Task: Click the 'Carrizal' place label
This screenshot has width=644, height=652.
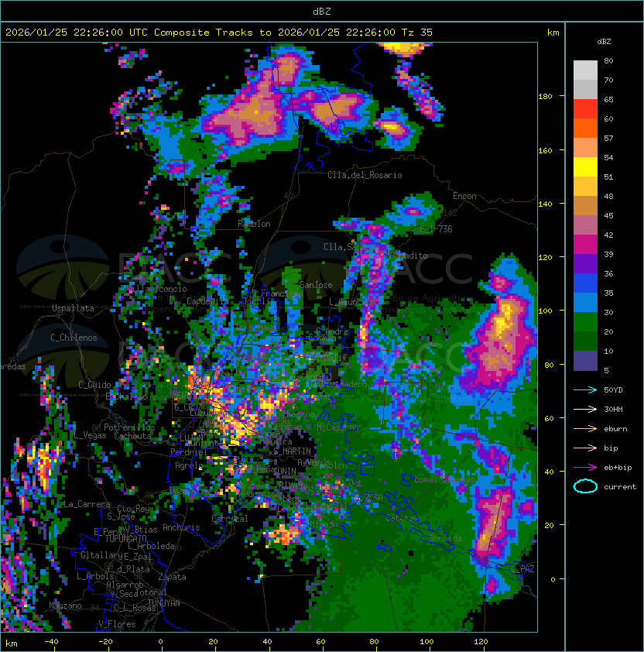Action: click(230, 519)
